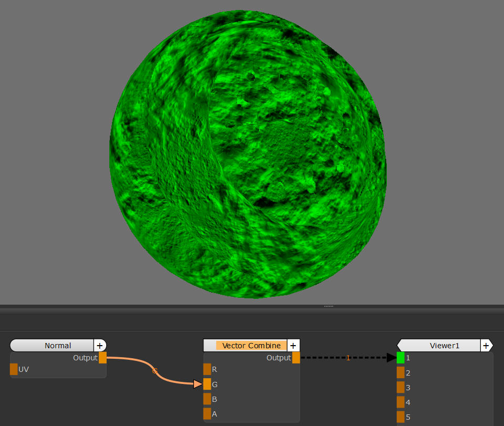Viewport: 504px width, 426px height.
Task: Expand the Vector Combine node plus button
Action: [293, 345]
